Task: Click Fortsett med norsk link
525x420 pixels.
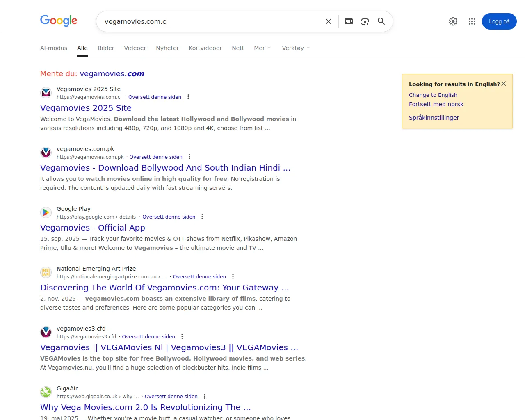Action: click(x=436, y=104)
